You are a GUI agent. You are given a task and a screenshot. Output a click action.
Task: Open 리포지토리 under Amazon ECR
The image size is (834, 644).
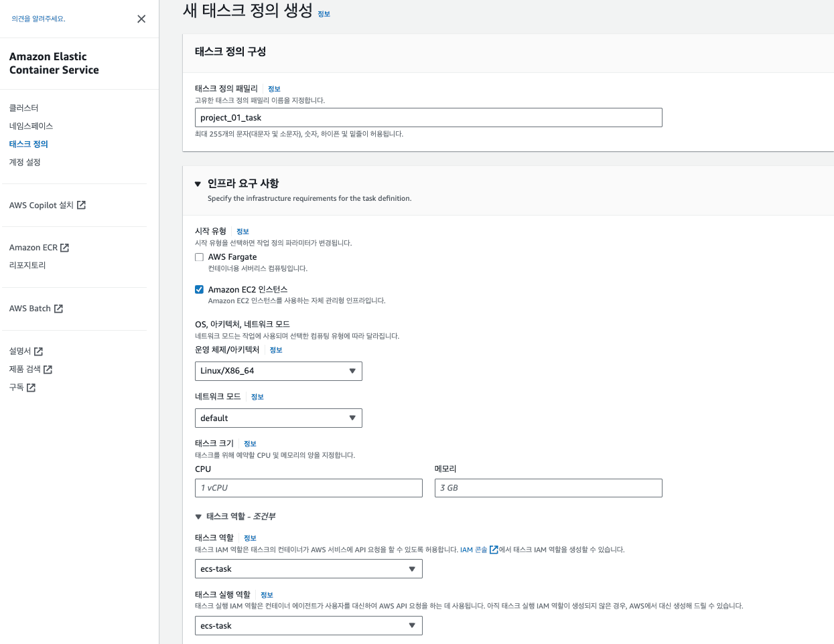coord(27,265)
